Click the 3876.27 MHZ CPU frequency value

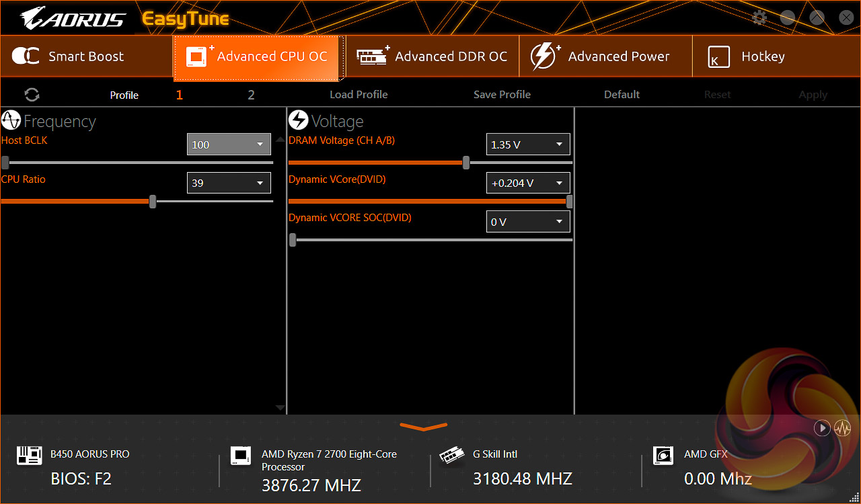click(311, 485)
